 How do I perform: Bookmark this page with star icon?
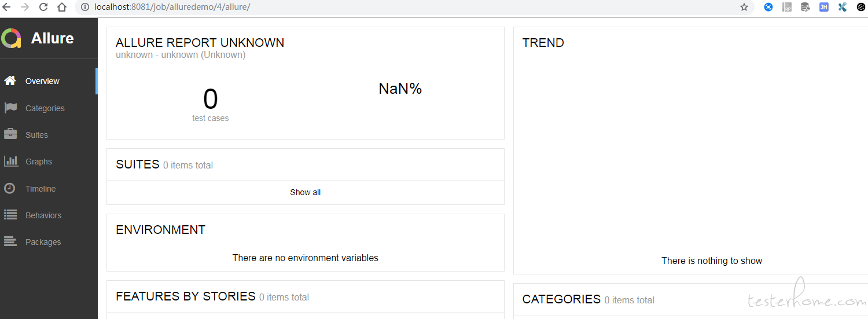[744, 7]
